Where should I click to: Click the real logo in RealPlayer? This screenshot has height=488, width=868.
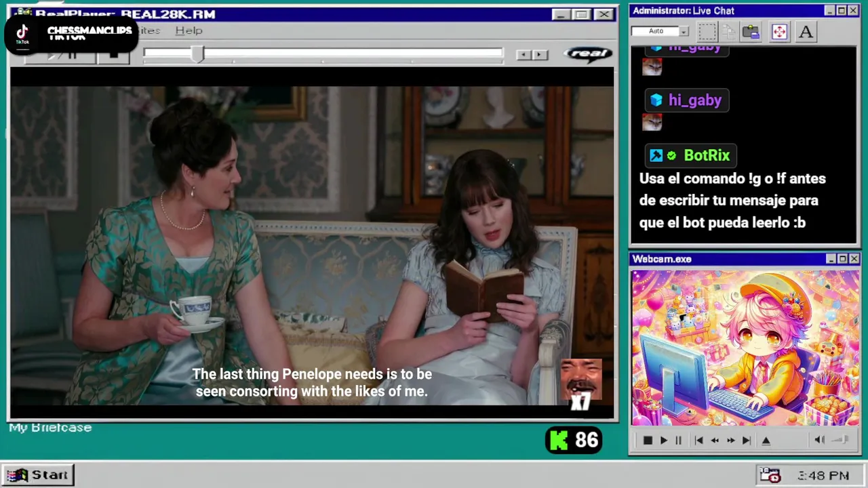coord(588,54)
